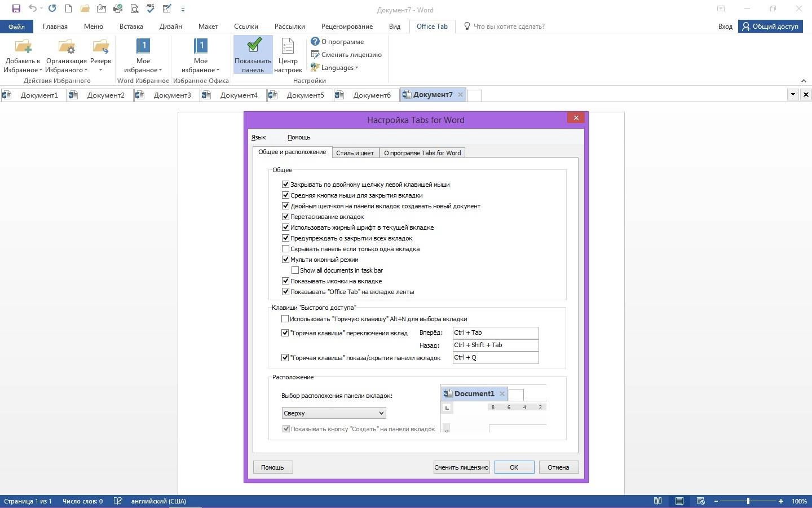This screenshot has height=508, width=812.
Task: Open the Languages dropdown in ribbon
Action: (x=334, y=68)
